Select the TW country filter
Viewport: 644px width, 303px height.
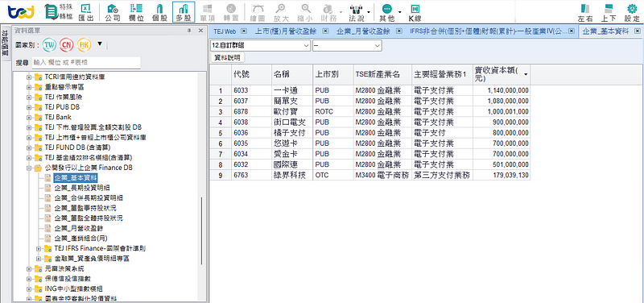(50, 44)
